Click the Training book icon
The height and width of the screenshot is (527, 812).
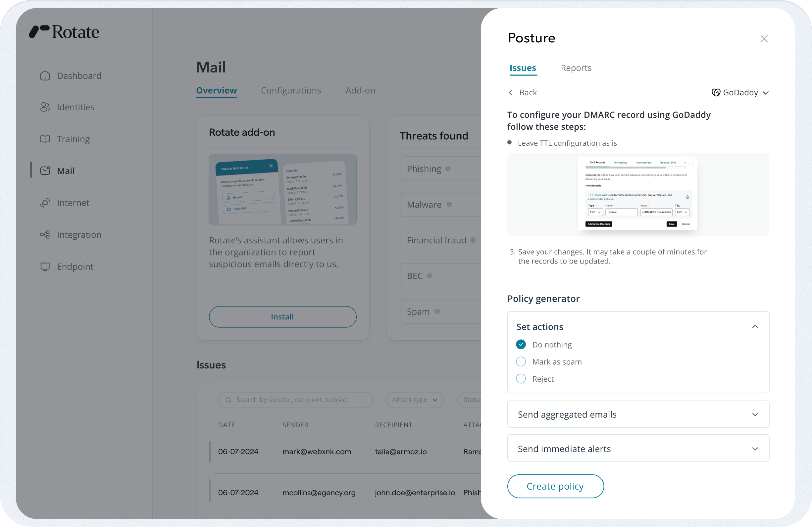coord(45,139)
